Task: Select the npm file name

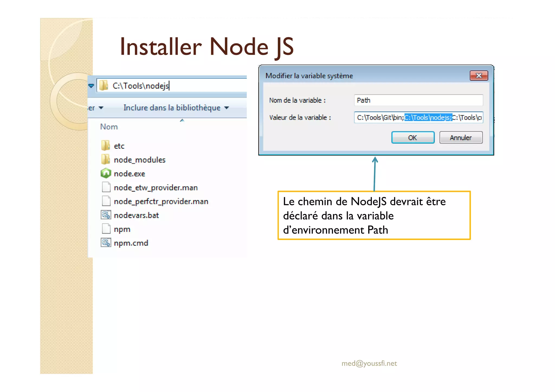Action: pyautogui.click(x=122, y=229)
